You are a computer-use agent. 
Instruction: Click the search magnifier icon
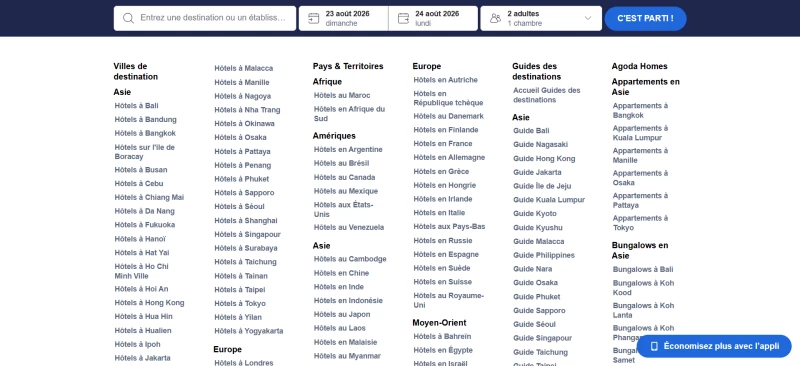(128, 18)
